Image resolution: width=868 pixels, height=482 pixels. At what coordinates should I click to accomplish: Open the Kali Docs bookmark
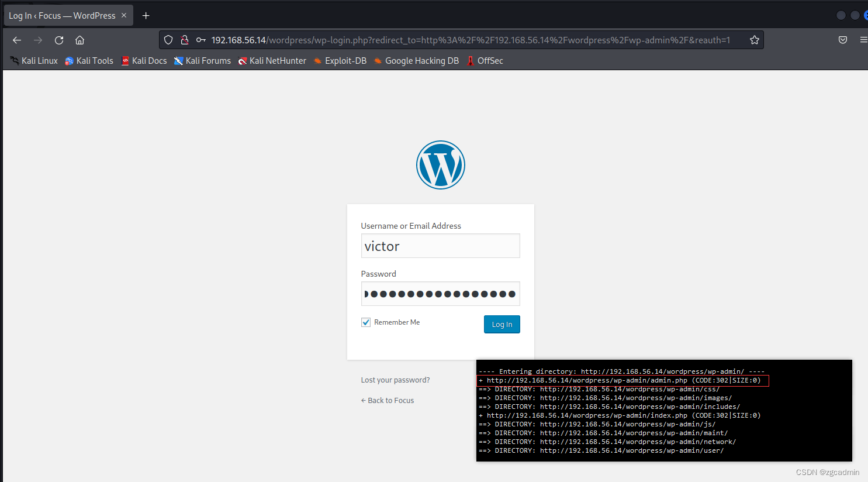[x=144, y=61]
